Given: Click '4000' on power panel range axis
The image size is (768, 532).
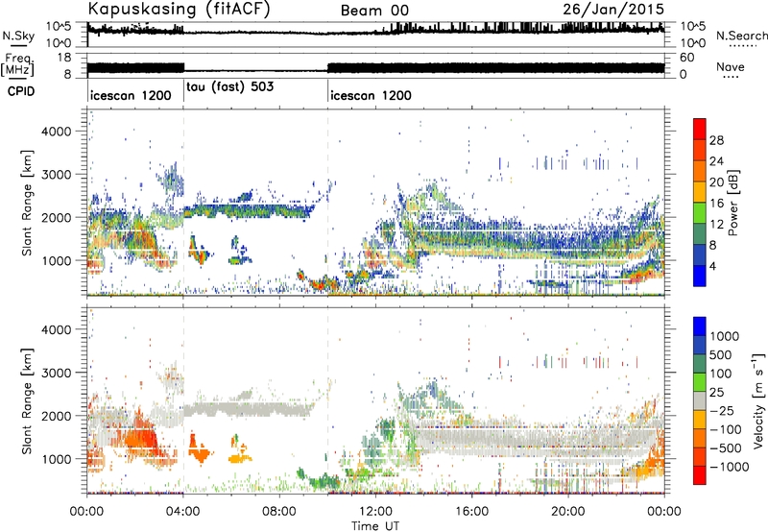Looking at the screenshot, I should pyautogui.click(x=57, y=132).
